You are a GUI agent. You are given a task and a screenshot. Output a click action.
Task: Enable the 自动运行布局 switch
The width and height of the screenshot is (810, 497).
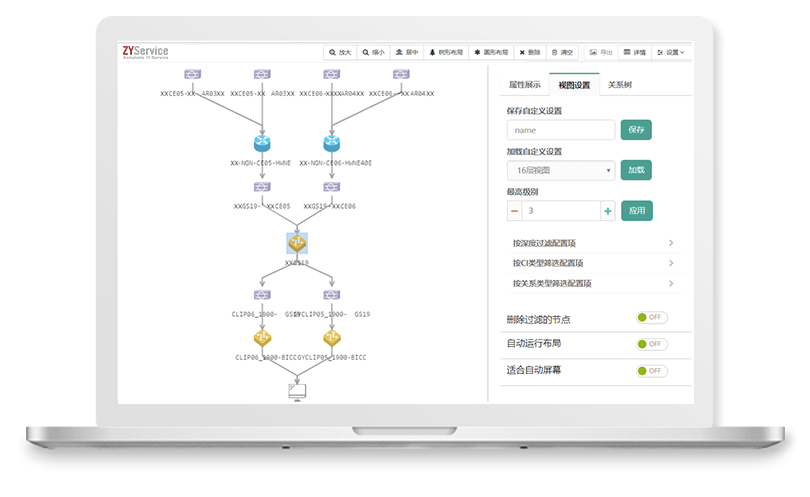(650, 343)
